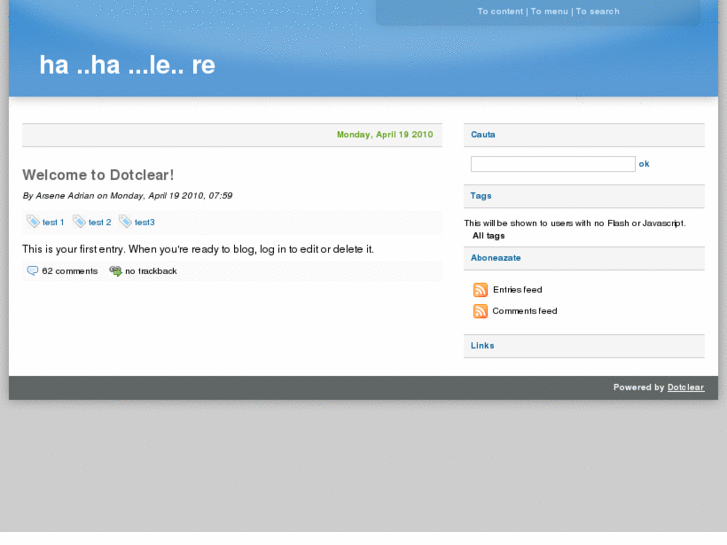Click the Cauta sidebar heading
The width and height of the screenshot is (727, 545).
pos(483,135)
